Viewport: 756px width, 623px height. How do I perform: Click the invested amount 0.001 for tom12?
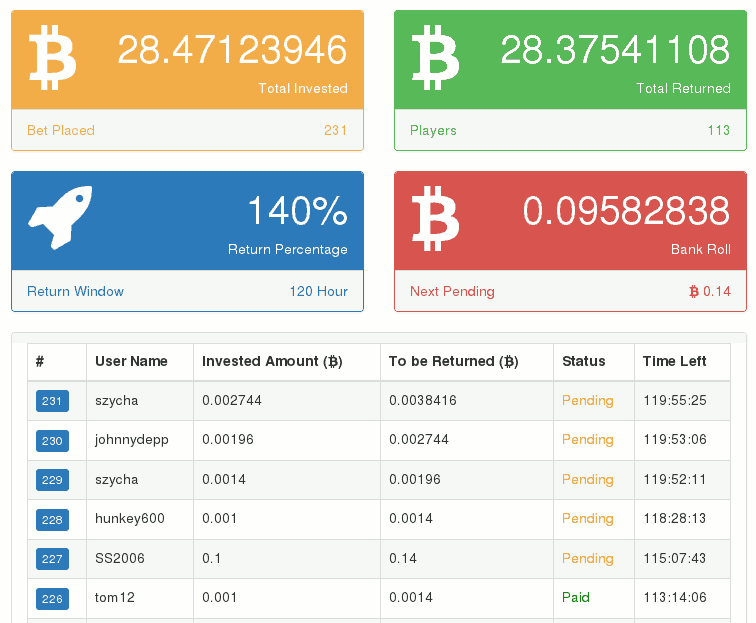coord(220,597)
